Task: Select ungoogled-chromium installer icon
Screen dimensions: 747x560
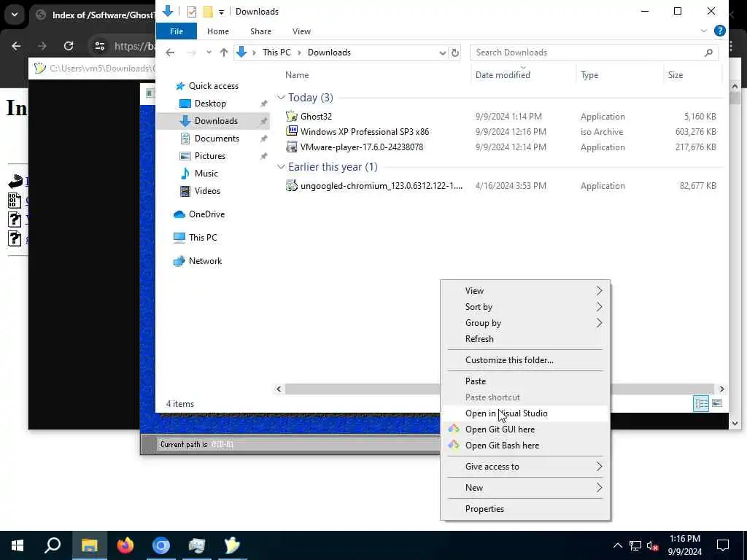Action: (292, 185)
